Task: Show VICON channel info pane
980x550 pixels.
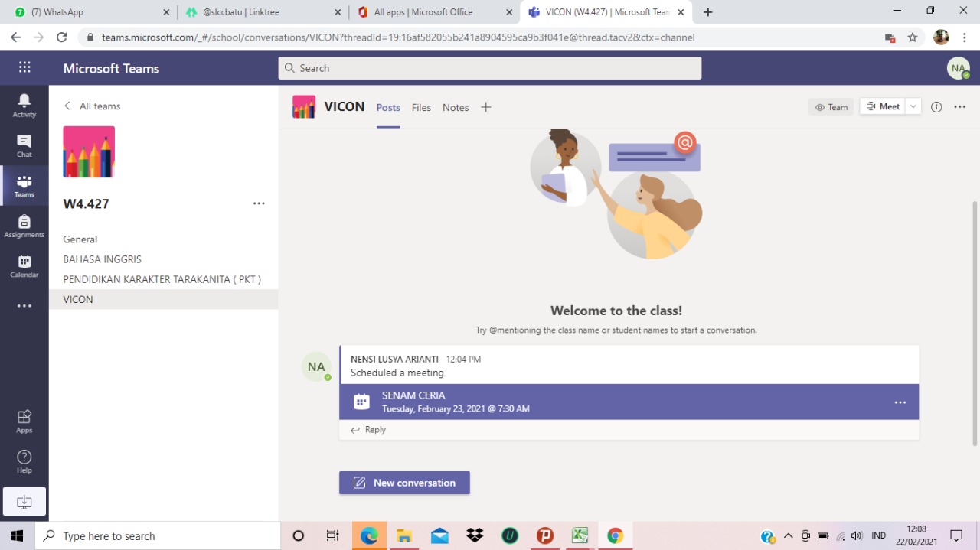Action: coord(936,107)
